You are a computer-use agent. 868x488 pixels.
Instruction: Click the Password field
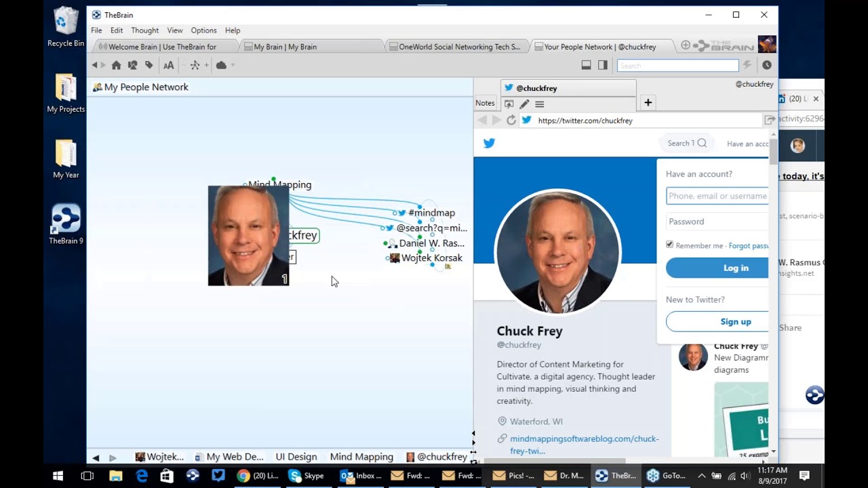[717, 222]
